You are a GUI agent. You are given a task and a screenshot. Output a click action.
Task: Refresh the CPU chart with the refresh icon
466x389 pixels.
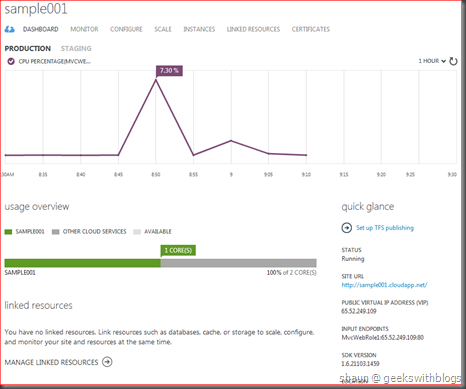coord(453,61)
